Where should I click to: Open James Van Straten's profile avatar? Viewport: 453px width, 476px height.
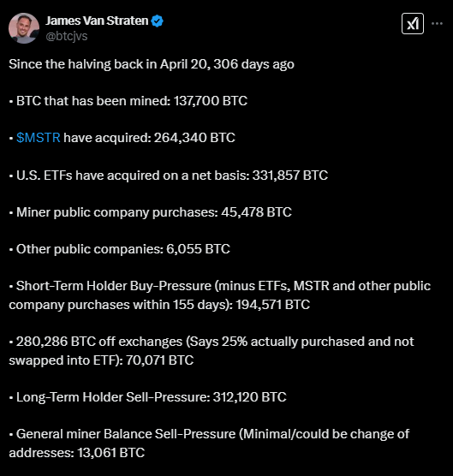(24, 28)
